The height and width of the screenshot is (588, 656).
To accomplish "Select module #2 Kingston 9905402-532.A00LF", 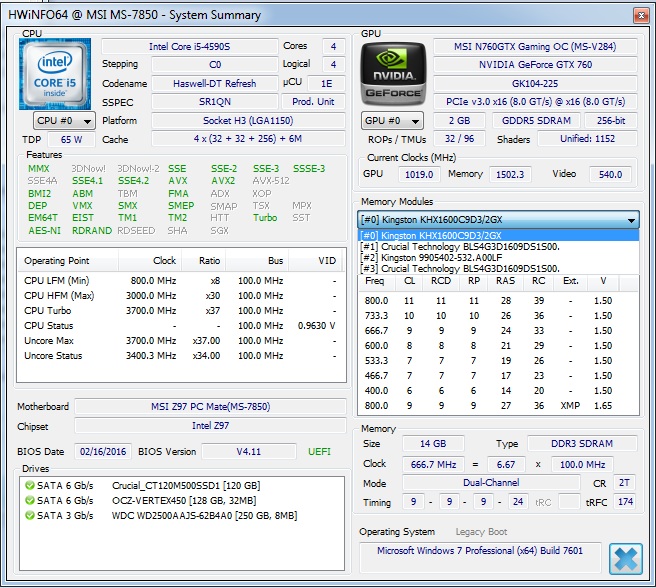I will [x=498, y=257].
